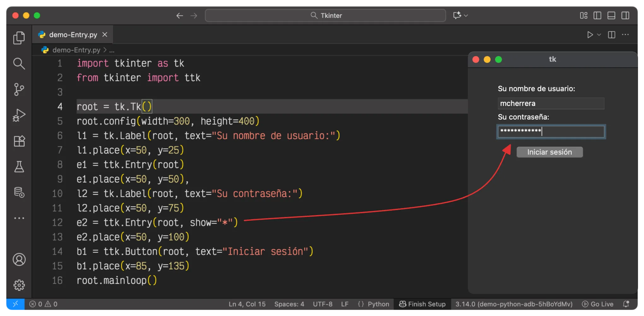644x316 pixels.
Task: Click the username entry field containing mcherrera
Action: point(551,103)
